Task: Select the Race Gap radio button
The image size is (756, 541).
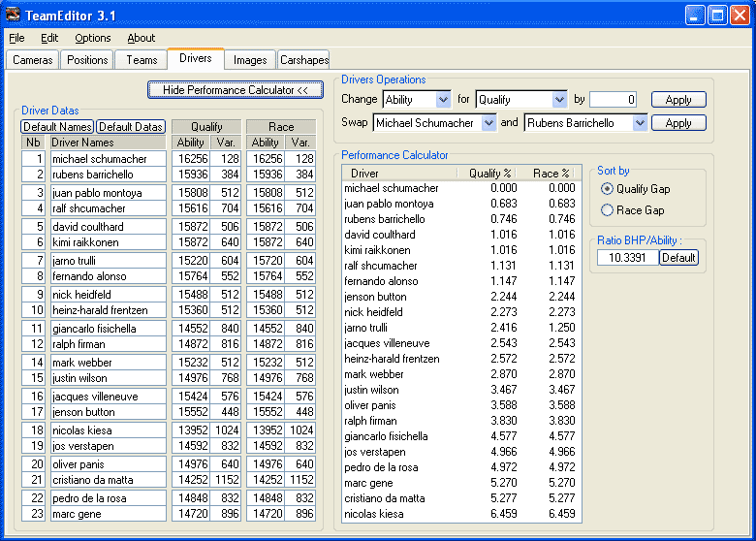Action: point(608,210)
